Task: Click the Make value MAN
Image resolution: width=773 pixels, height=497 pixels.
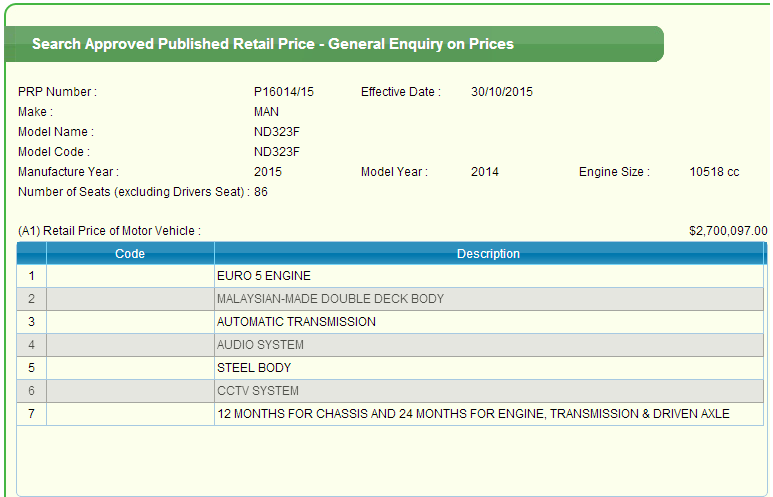Action: click(x=266, y=112)
